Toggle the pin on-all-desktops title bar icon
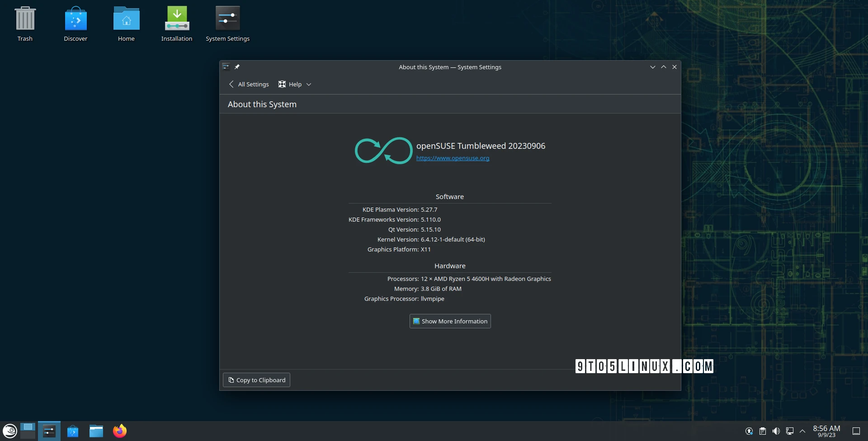 237,67
